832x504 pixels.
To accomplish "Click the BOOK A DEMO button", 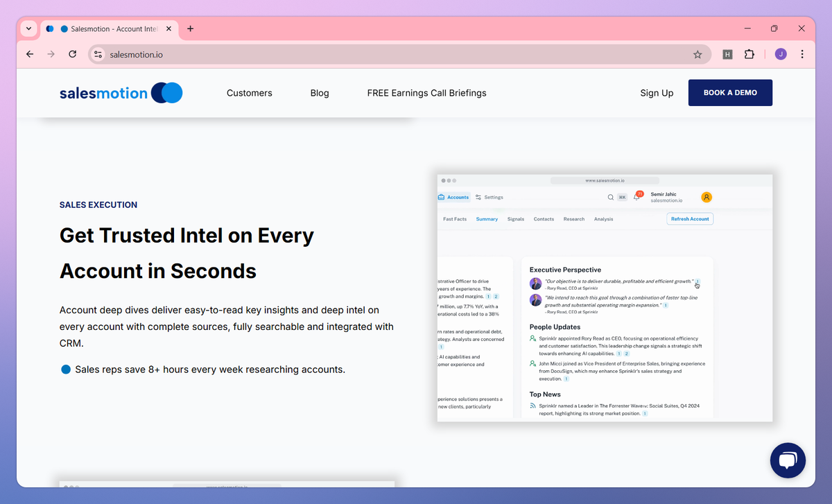I will click(730, 92).
